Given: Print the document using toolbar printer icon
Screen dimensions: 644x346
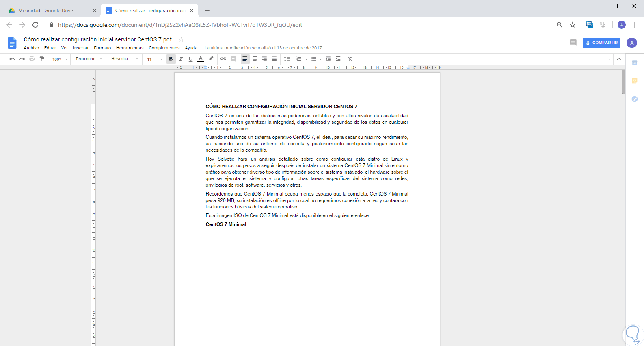Looking at the screenshot, I should 32,59.
